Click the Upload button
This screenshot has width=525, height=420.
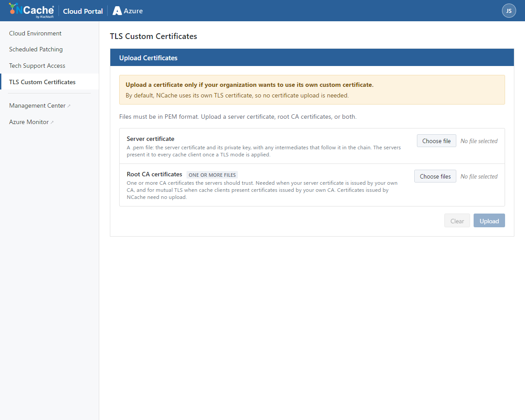pos(489,221)
